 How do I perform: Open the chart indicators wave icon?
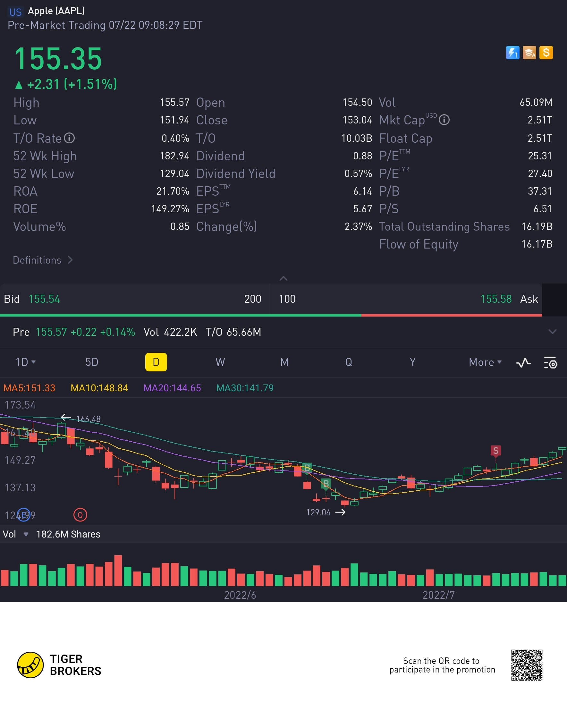coord(523,362)
